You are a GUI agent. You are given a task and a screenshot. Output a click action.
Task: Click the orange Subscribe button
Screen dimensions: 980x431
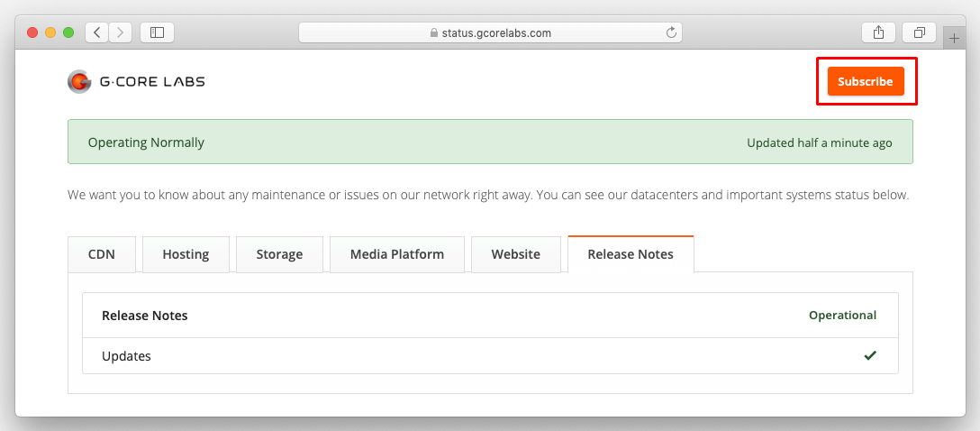click(866, 81)
